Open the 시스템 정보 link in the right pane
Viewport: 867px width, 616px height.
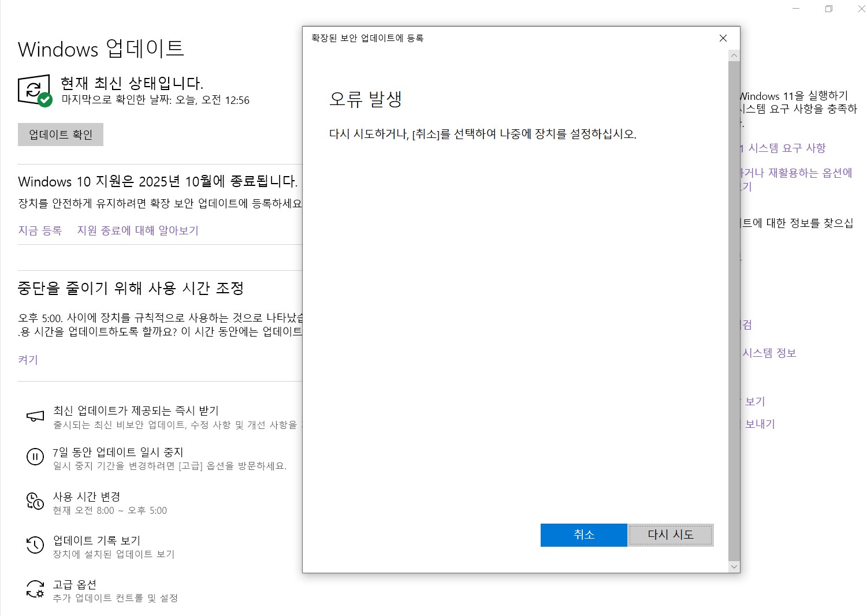click(769, 353)
